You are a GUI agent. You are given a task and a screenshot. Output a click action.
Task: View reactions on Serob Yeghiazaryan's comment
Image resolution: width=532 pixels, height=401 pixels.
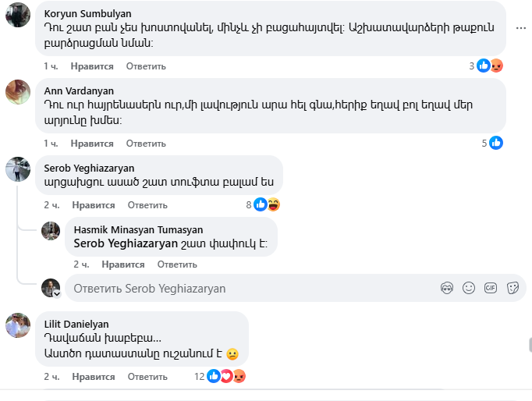click(x=263, y=205)
